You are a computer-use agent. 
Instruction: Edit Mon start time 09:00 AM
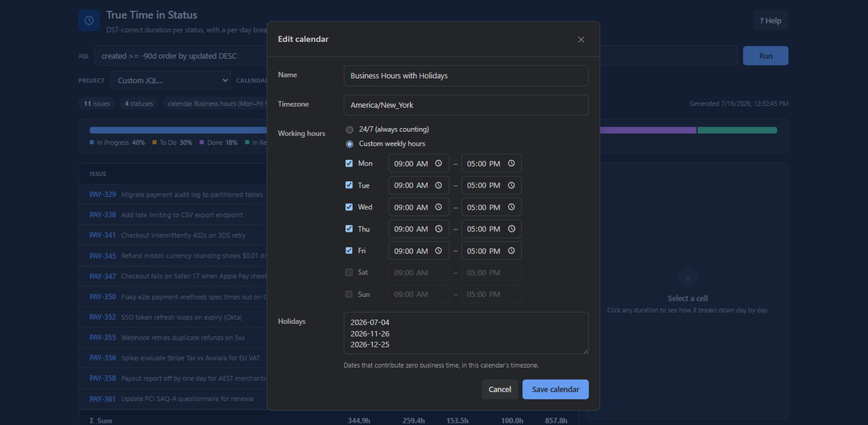(x=419, y=164)
